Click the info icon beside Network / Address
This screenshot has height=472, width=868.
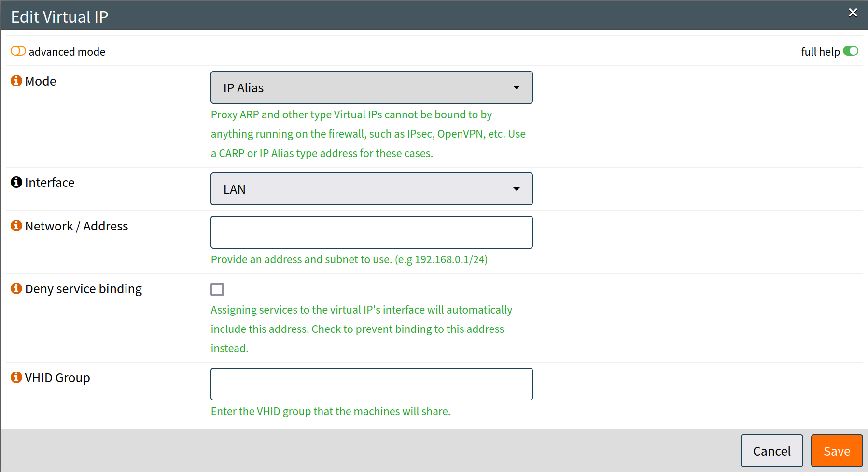[16, 226]
